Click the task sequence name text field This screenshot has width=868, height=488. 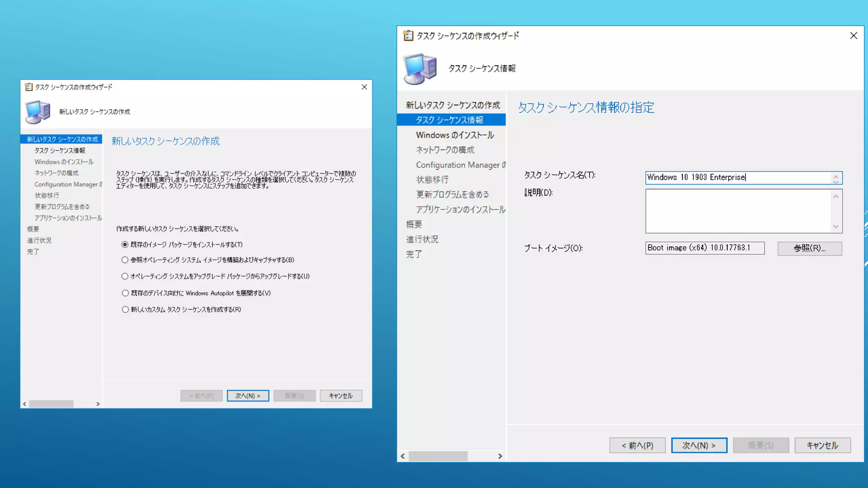737,177
